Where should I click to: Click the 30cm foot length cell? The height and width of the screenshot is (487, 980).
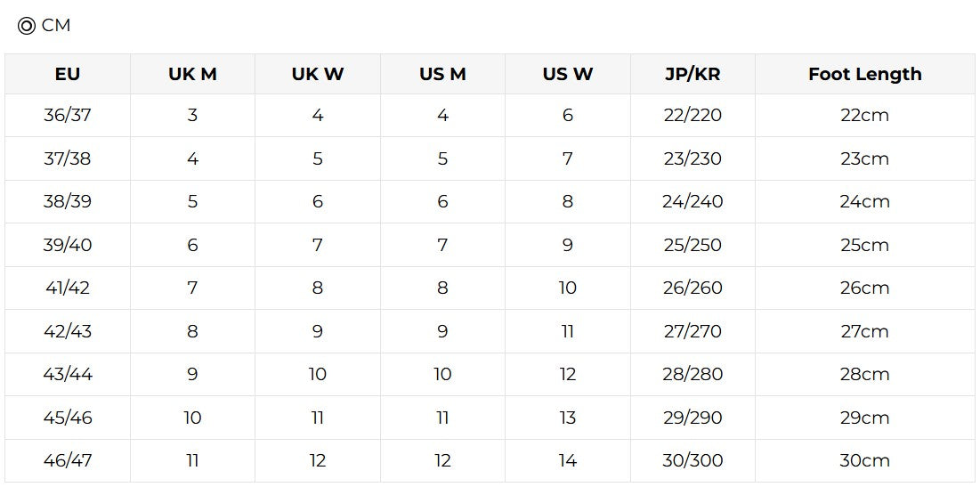click(x=864, y=461)
